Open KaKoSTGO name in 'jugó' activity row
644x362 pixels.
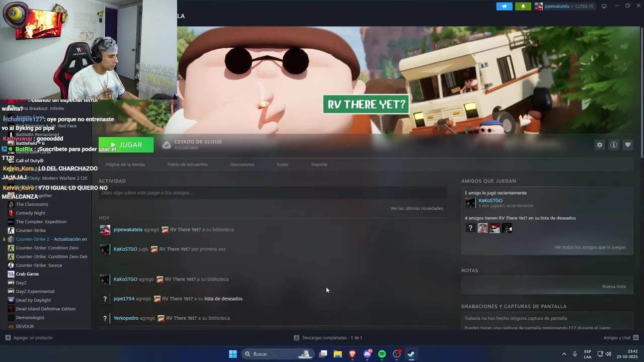(125, 249)
